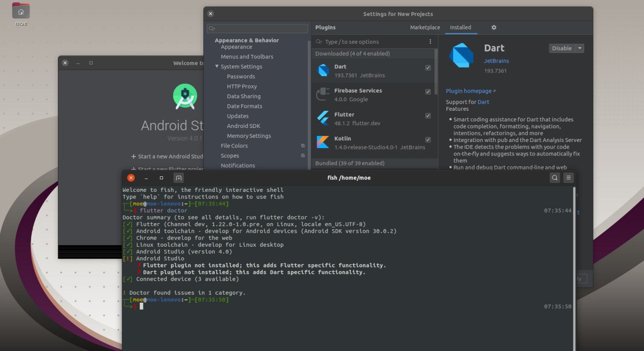Image resolution: width=644 pixels, height=351 pixels.
Task: Click the File Colors project-level icon
Action: point(303,146)
